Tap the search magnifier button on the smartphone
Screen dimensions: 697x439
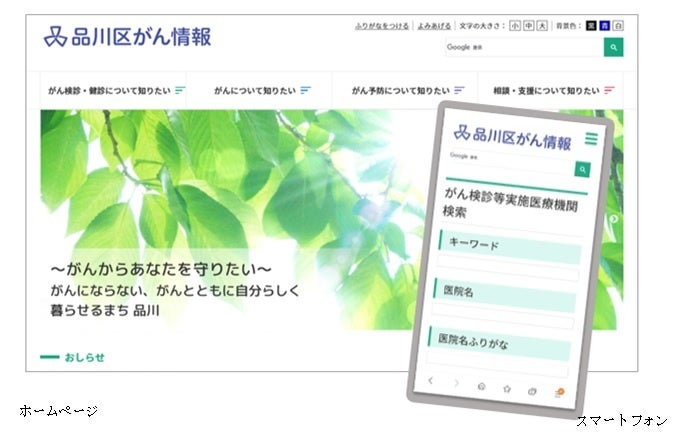(582, 169)
